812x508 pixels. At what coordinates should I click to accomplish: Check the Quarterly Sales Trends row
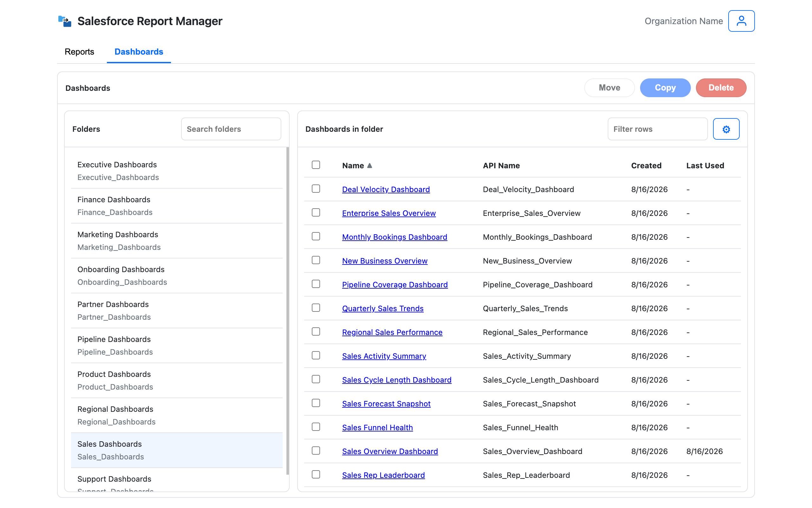tap(316, 308)
